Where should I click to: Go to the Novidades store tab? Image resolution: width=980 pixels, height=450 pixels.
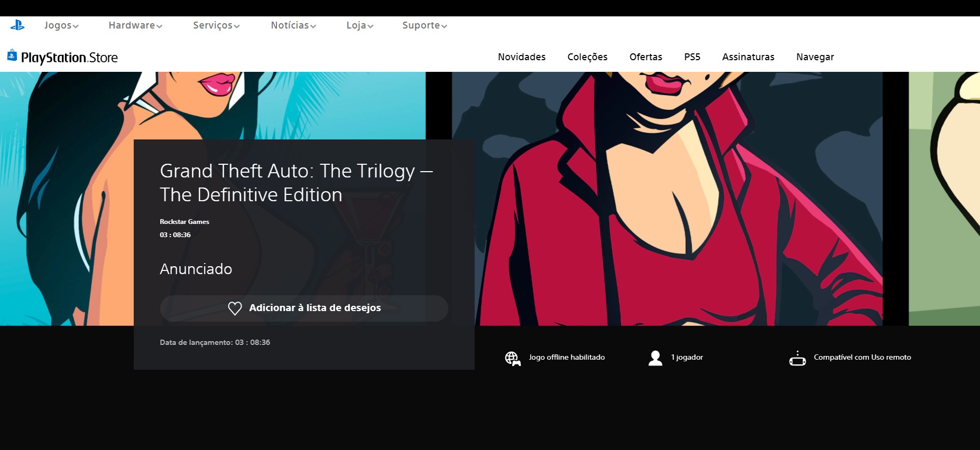tap(522, 57)
